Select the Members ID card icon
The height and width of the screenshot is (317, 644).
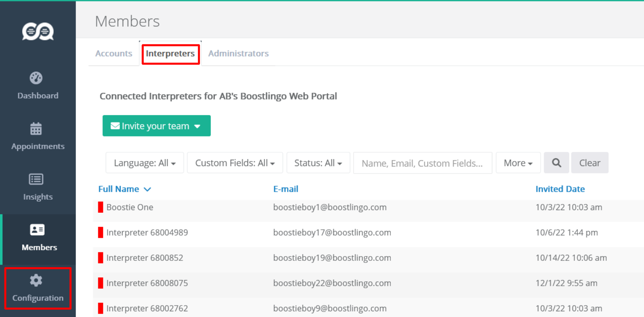pos(37,230)
